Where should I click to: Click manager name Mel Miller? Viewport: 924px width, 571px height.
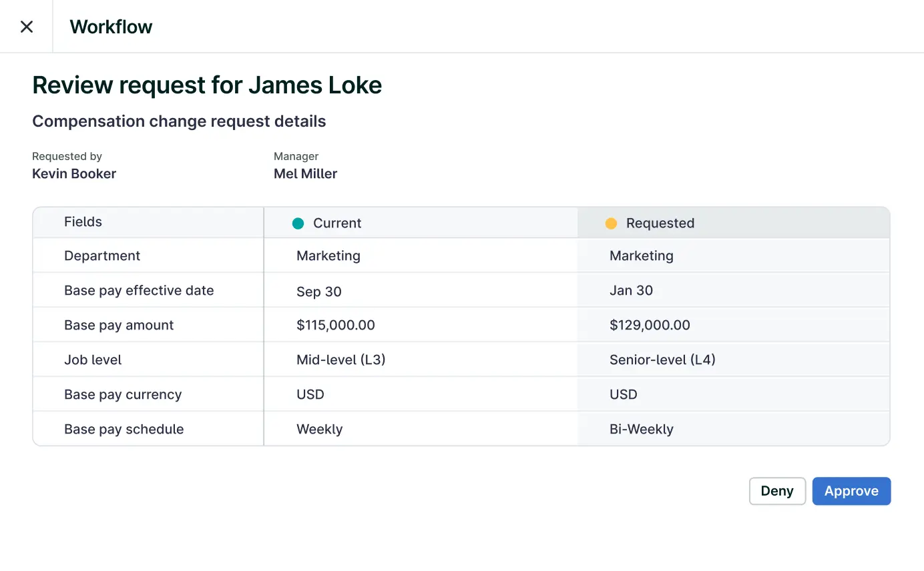pyautogui.click(x=305, y=173)
